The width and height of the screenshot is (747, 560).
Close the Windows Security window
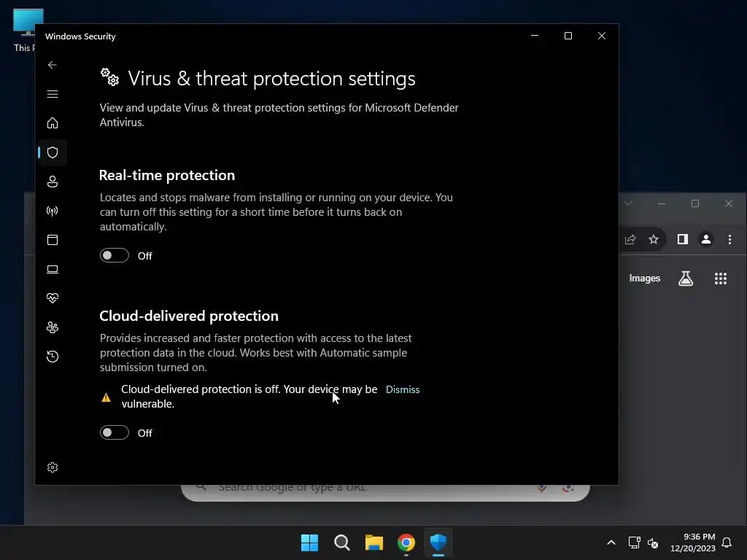(602, 36)
